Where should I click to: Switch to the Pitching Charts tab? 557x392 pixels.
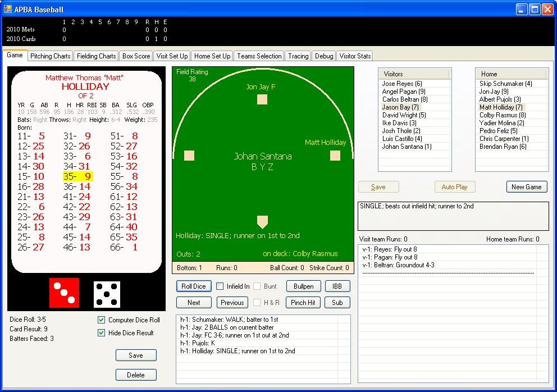(x=50, y=56)
